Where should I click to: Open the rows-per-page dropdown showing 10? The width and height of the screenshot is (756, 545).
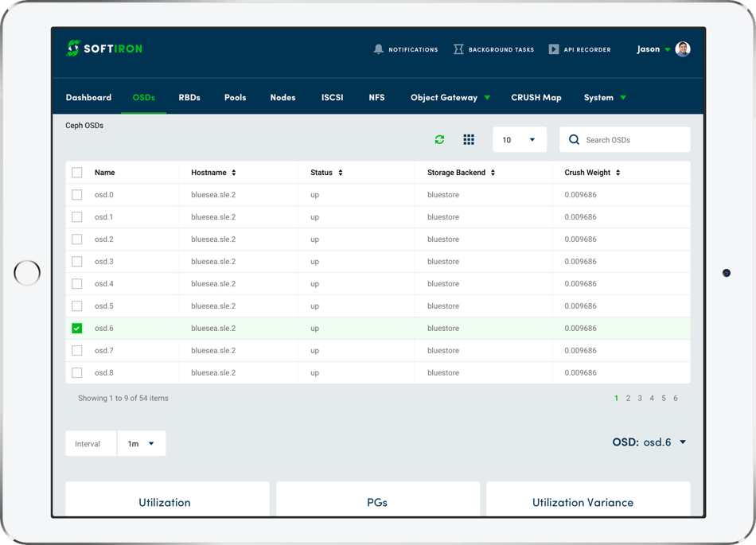pos(519,140)
